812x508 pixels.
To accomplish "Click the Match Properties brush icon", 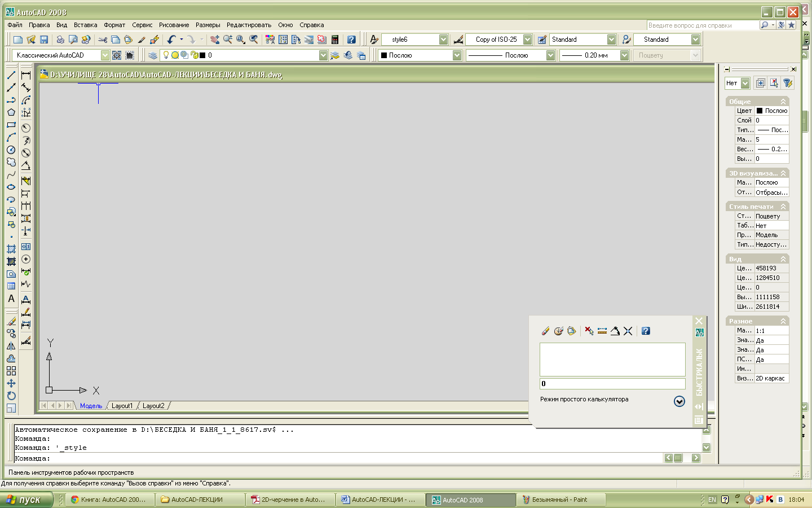I will [x=142, y=40].
